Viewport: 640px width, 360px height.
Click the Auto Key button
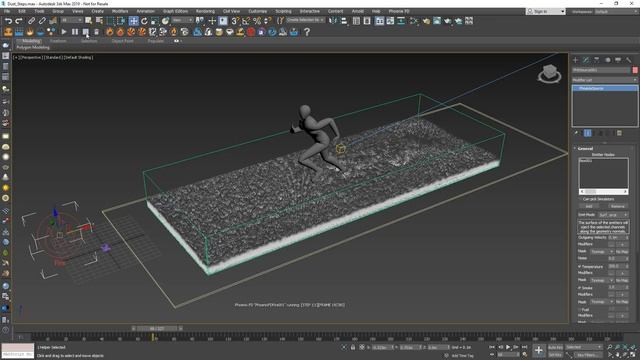tap(555, 347)
